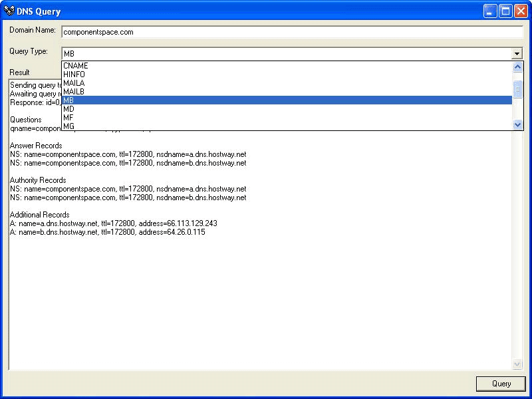Choose MAILA in the dropdown list
The image size is (532, 399).
pyautogui.click(x=287, y=83)
